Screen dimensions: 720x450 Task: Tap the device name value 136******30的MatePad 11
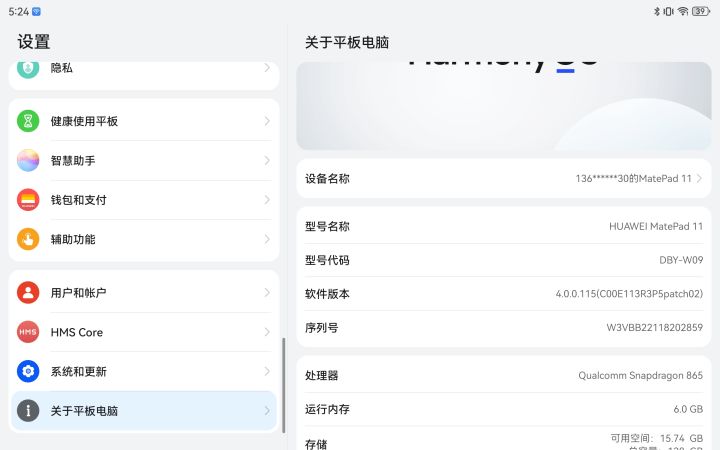tap(633, 179)
